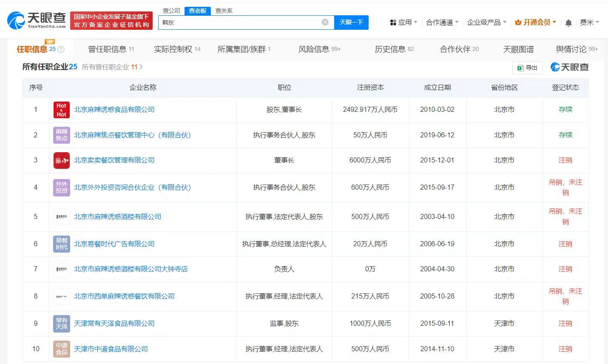
Task: Click the 应用 grid icon in the header
Action: click(393, 23)
